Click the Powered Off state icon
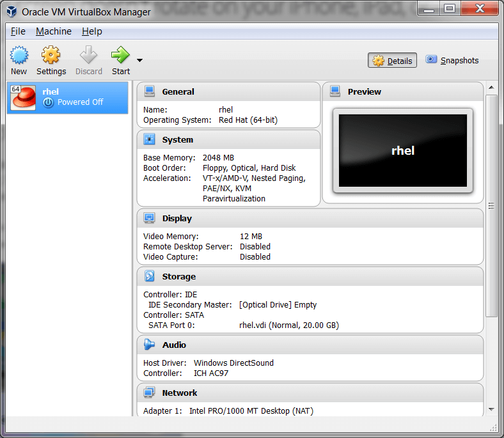The height and width of the screenshot is (438, 504). (x=48, y=102)
